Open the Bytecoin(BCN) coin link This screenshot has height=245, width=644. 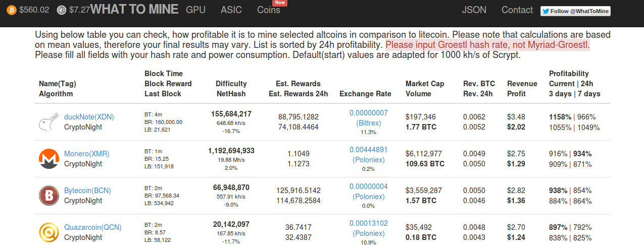pos(87,191)
